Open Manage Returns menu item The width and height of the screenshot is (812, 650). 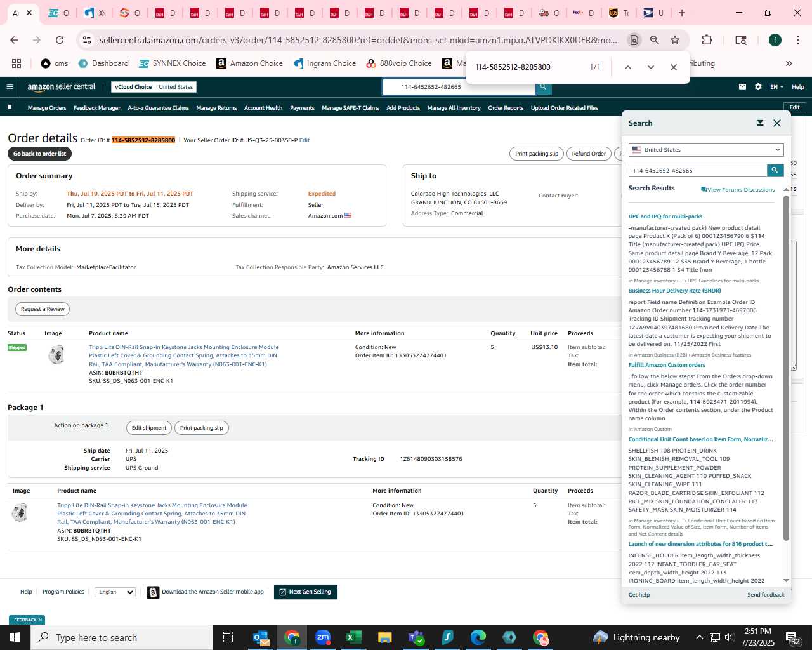point(216,108)
